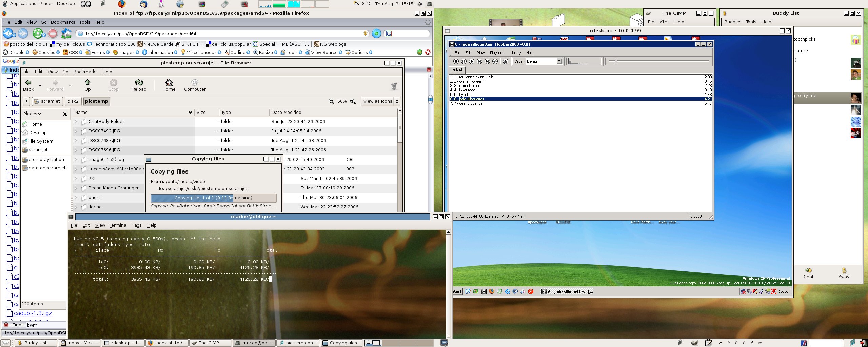Open the Playback menu in foobar2000
The width and height of the screenshot is (868, 347).
497,53
